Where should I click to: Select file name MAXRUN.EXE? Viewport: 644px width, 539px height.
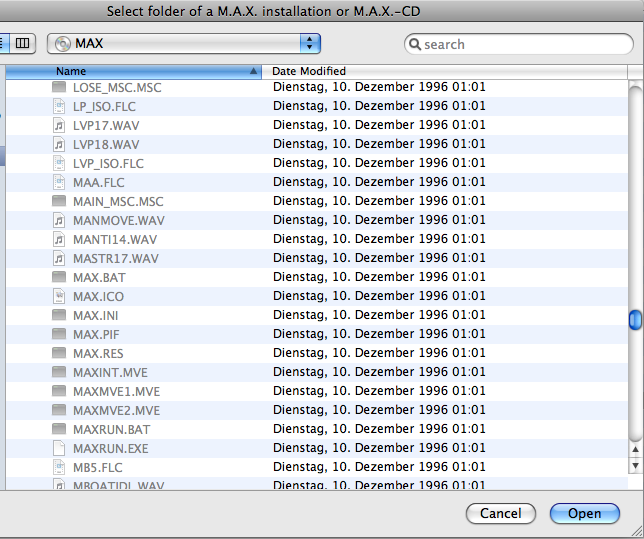point(111,449)
